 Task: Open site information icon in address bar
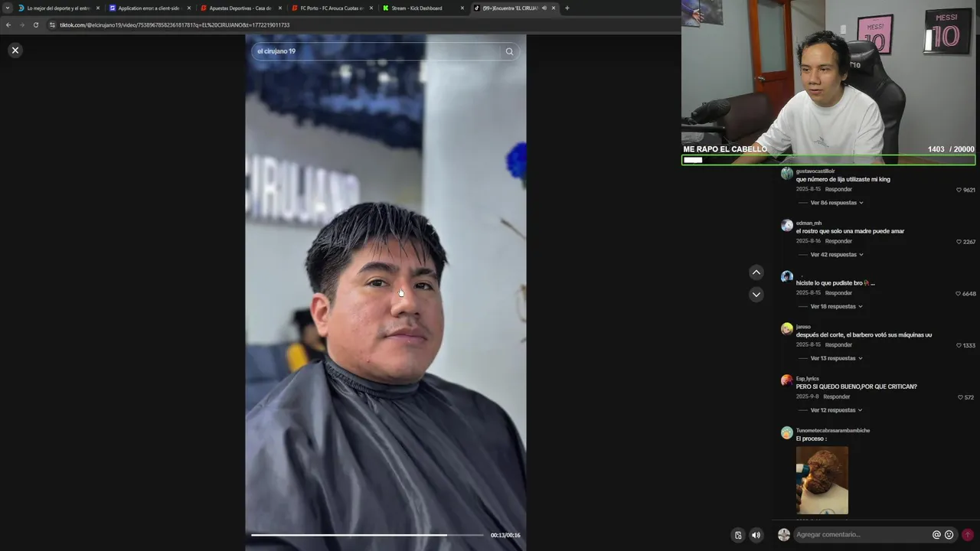click(52, 25)
